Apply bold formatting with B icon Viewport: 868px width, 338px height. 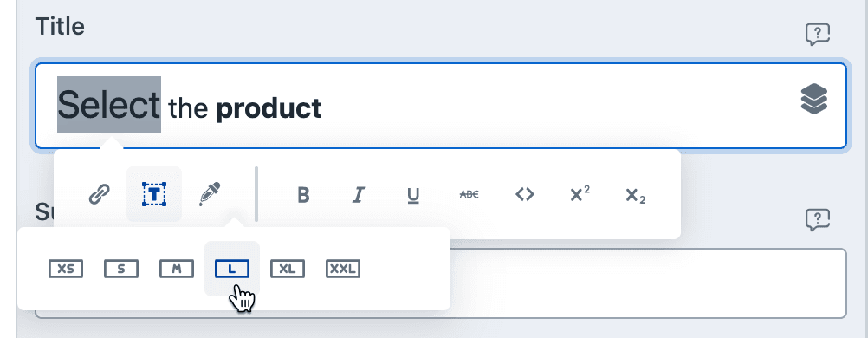303,194
